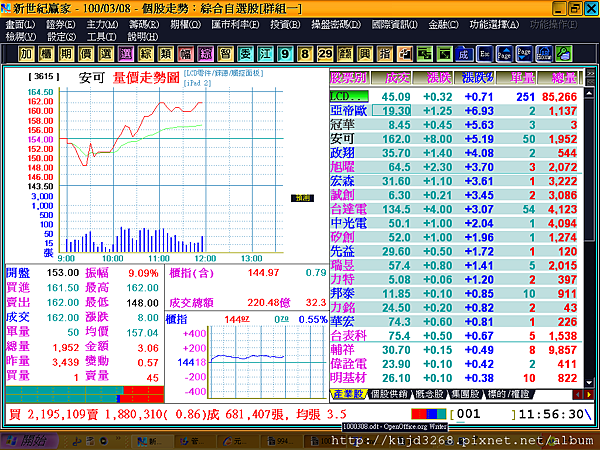Click the Esc toolbar button
Screen dimensions: 600x450
click(484, 54)
